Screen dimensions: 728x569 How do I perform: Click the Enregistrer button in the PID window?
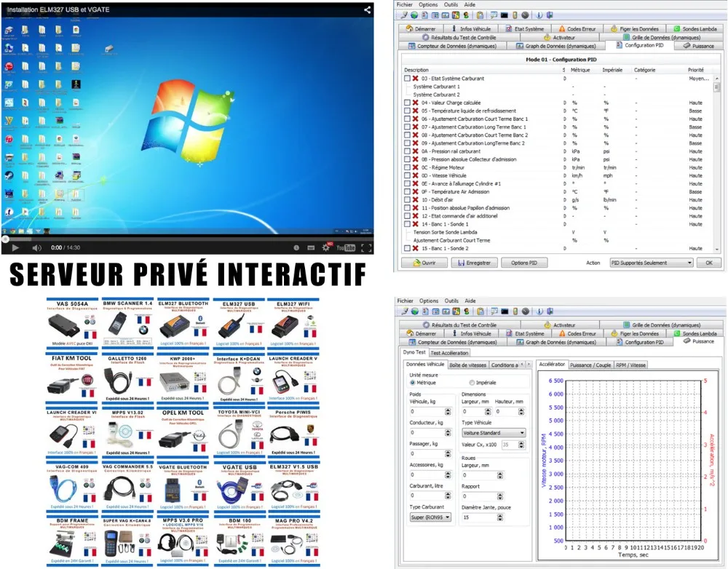click(x=474, y=263)
